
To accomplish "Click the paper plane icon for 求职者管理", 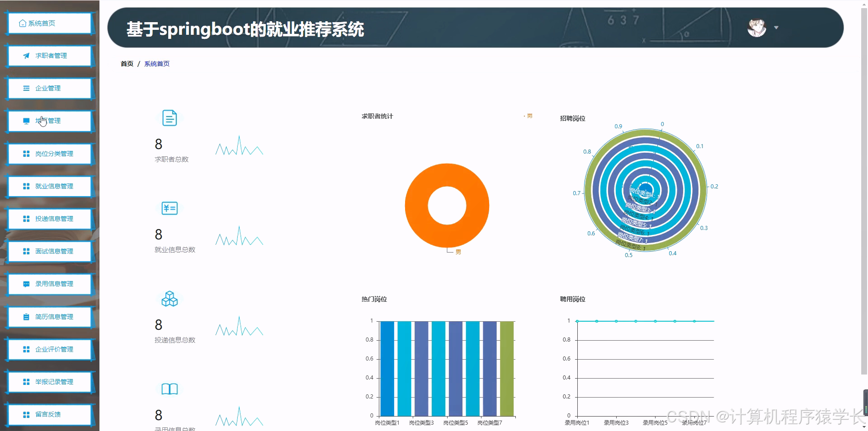I will (26, 56).
